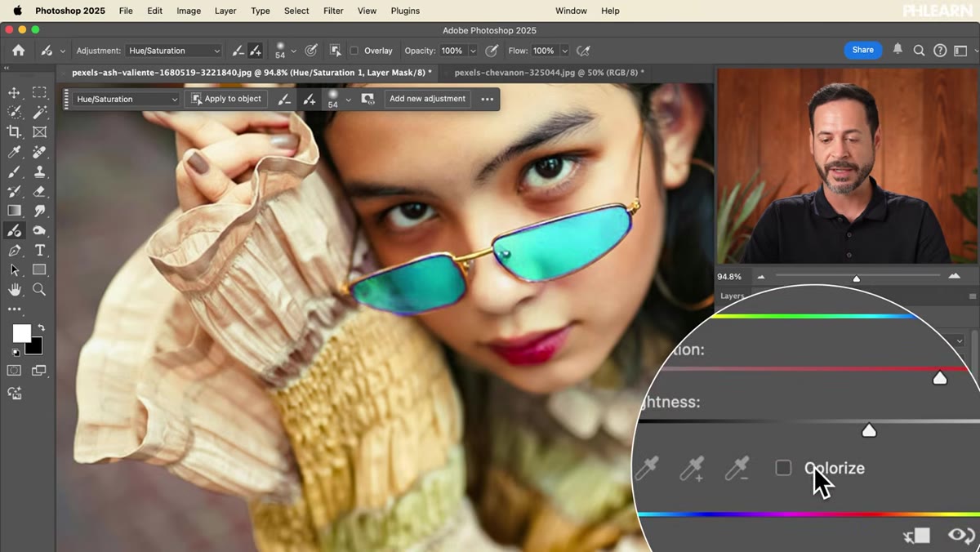
Task: Open brush preset picker arrow in options bar
Action: click(294, 51)
